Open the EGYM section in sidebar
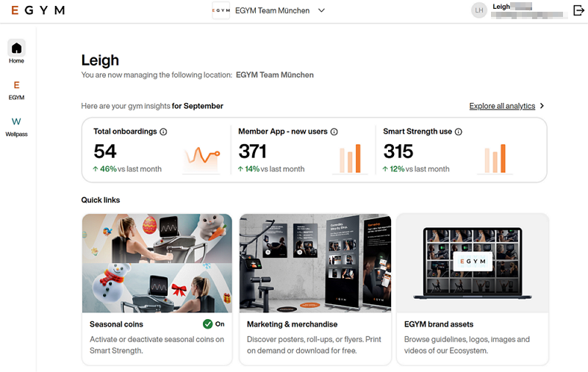The width and height of the screenshot is (588, 372). [x=16, y=85]
